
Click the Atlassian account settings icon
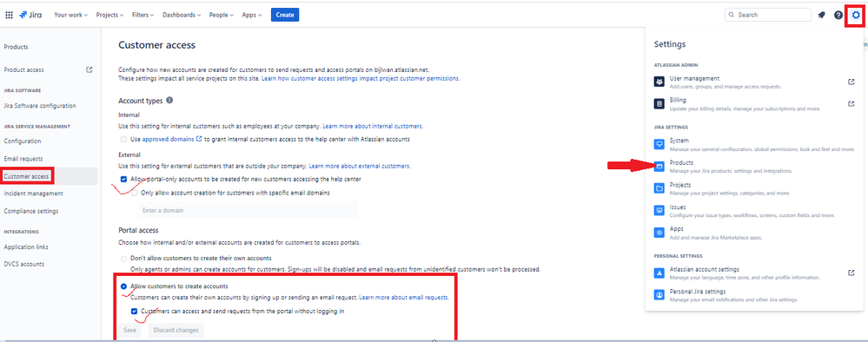[x=659, y=273]
